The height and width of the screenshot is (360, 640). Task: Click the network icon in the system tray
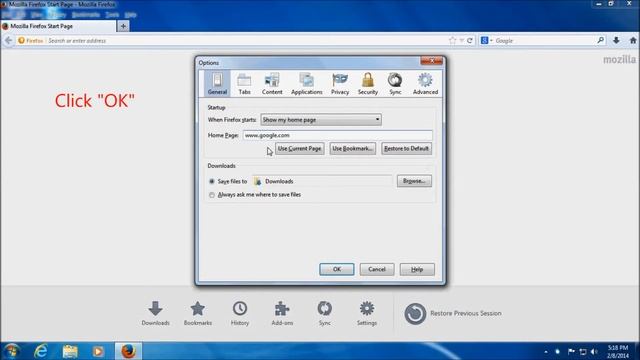click(583, 351)
